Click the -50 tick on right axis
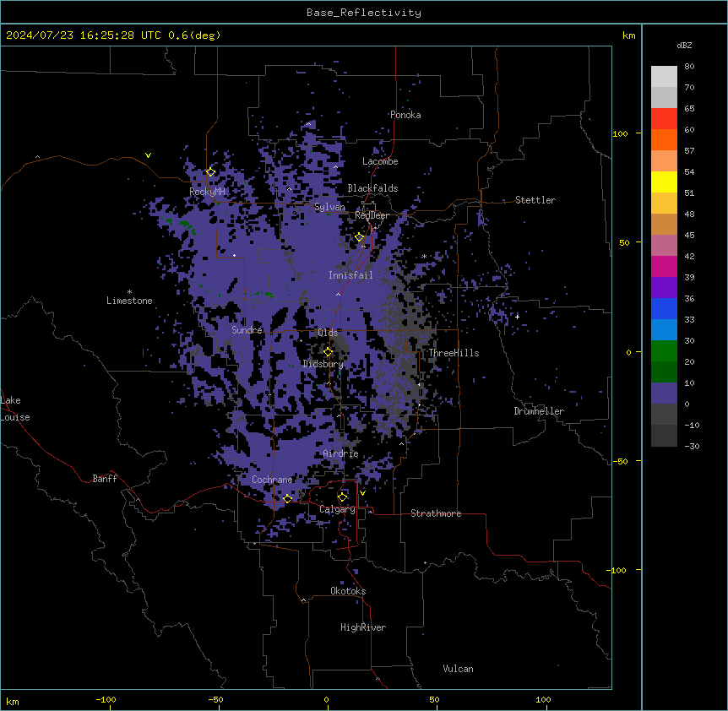728x711 pixels. click(x=620, y=461)
